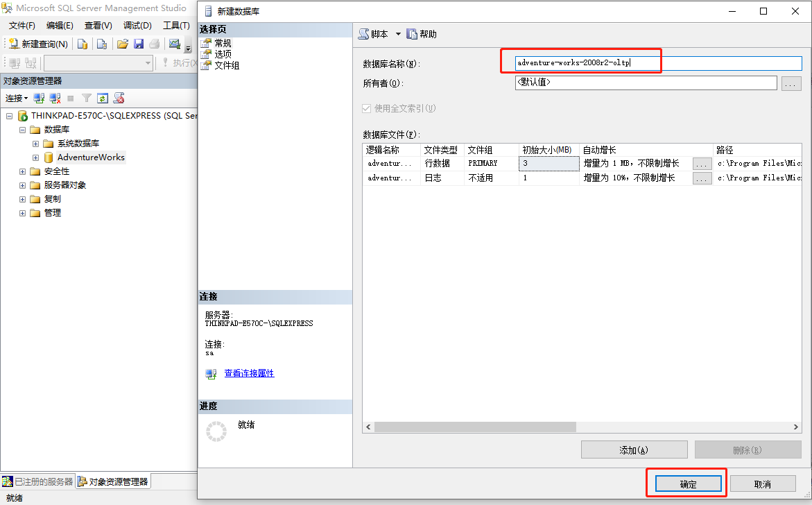Refresh Object Explorer with the refresh icon
Screen dimensions: 812x505
coord(103,99)
